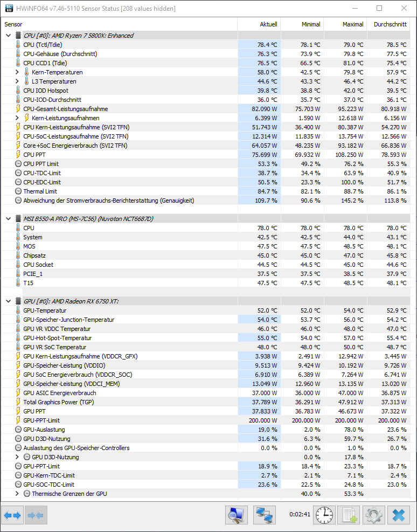Viewport: 417px width, 532px height.
Task: Select the MOS temperature row
Action: click(x=205, y=246)
